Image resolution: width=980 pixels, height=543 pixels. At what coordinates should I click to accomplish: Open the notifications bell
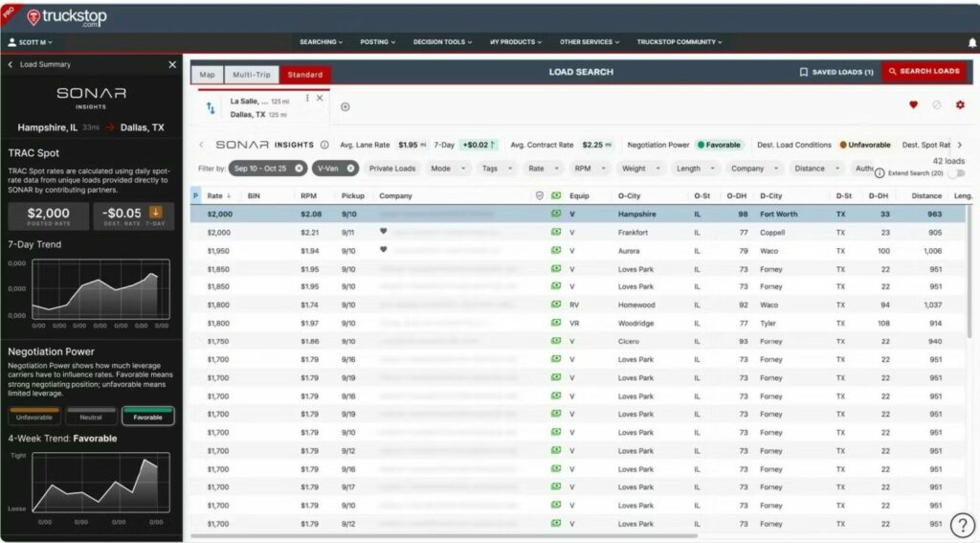coord(972,42)
